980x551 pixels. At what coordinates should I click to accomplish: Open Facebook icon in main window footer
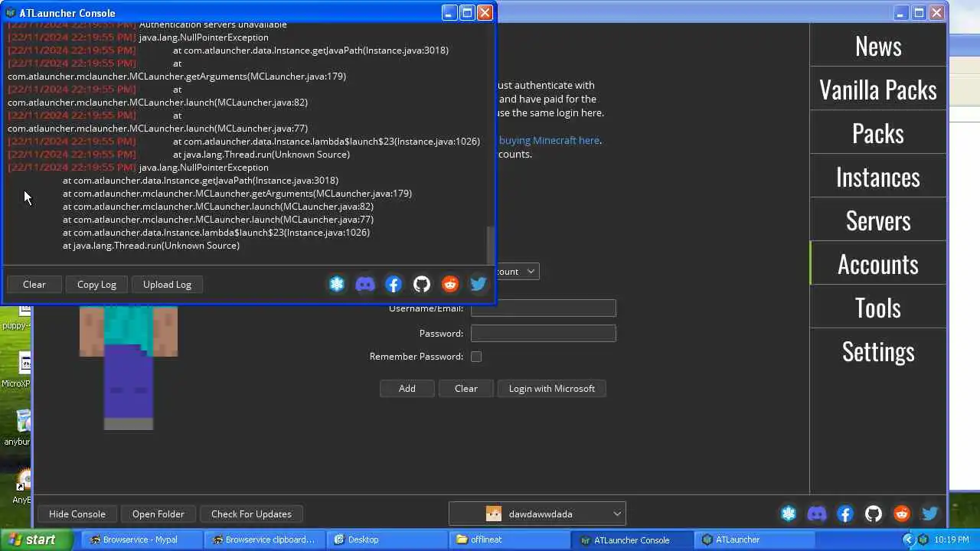(845, 514)
